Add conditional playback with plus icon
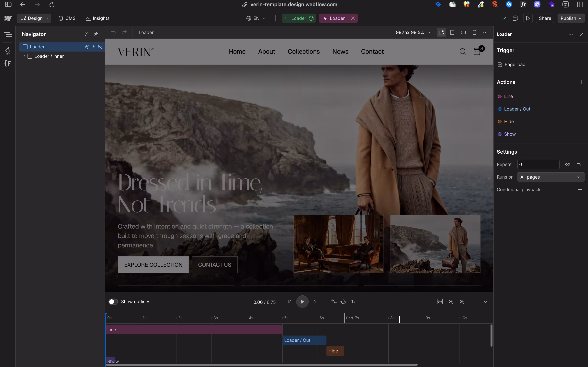 pos(580,190)
